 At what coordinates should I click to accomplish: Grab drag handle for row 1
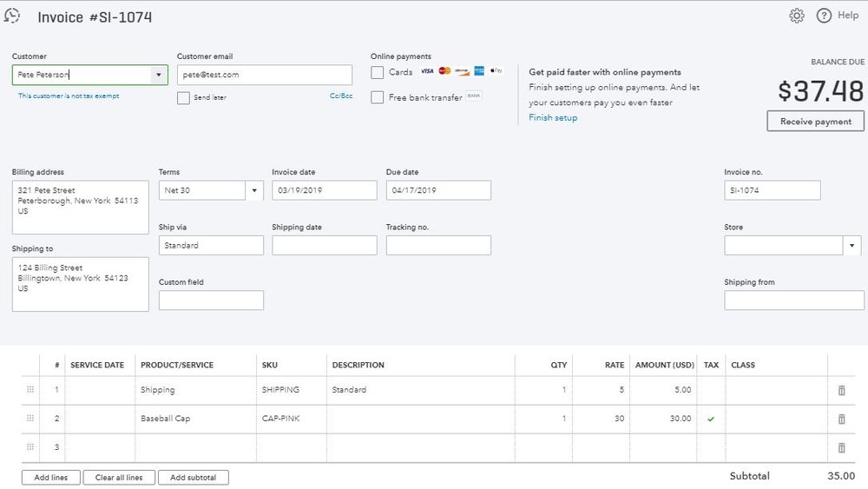30,390
